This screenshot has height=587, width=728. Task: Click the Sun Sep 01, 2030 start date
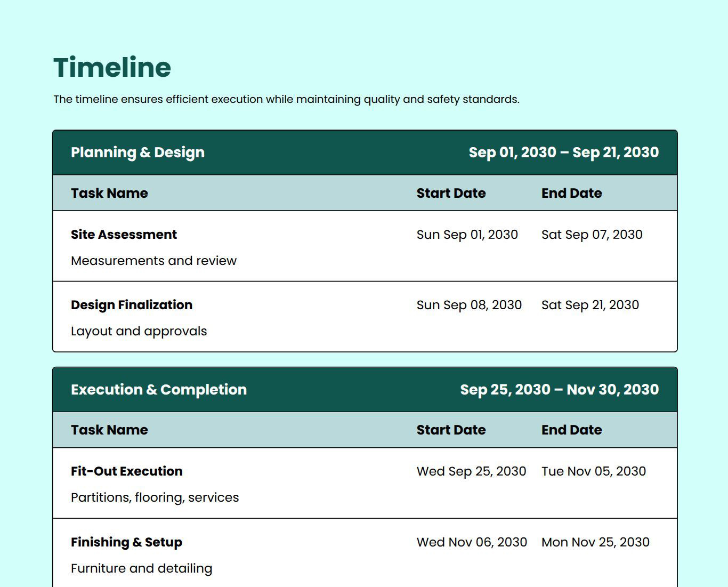click(x=467, y=235)
